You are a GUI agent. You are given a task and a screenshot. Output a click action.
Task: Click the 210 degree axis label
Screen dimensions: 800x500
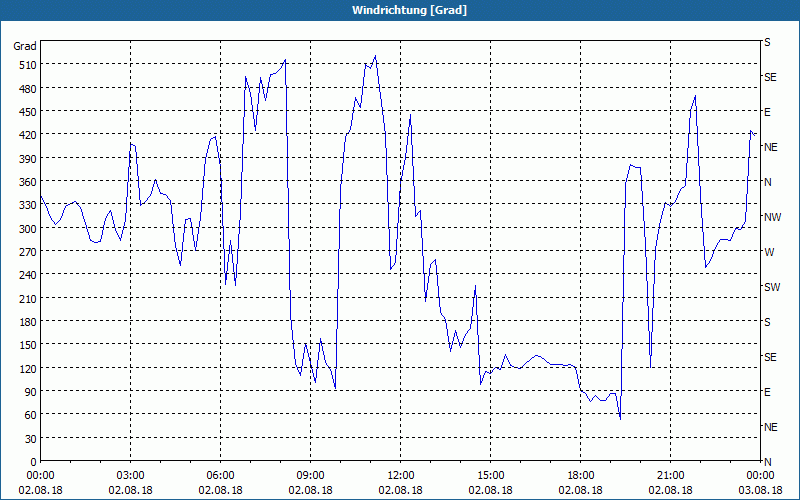(28, 298)
